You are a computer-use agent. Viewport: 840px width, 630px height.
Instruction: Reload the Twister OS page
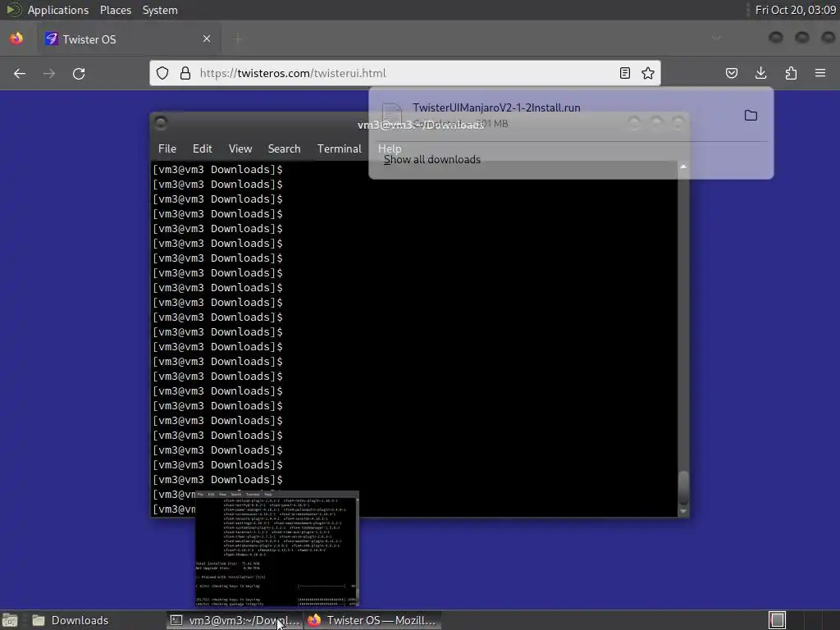(79, 73)
